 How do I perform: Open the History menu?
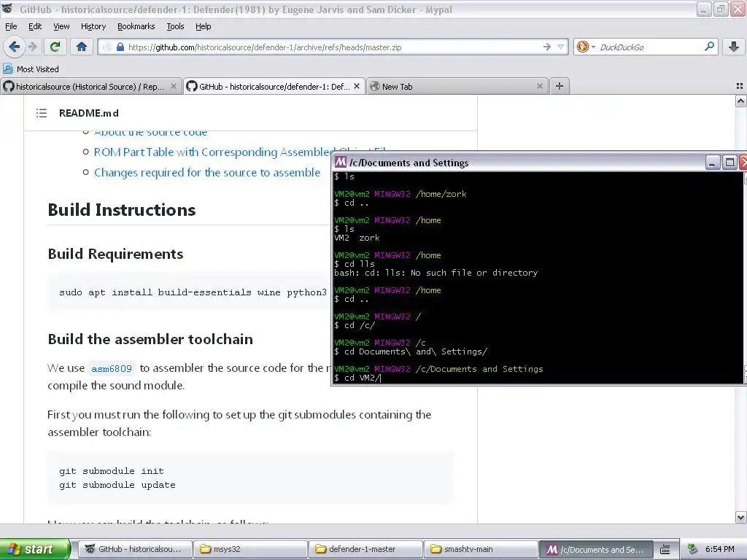pyautogui.click(x=93, y=26)
